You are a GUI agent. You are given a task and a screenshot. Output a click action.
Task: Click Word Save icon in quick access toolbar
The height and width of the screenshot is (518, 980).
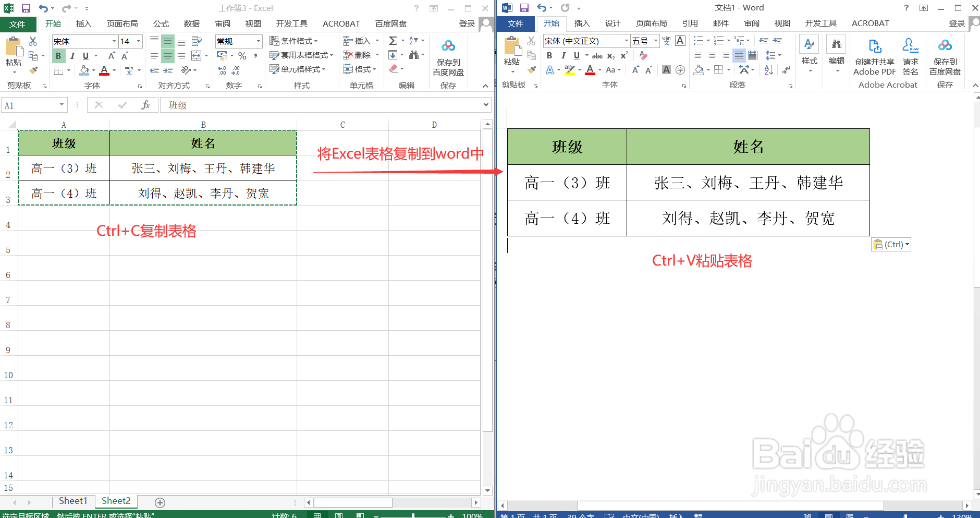524,8
